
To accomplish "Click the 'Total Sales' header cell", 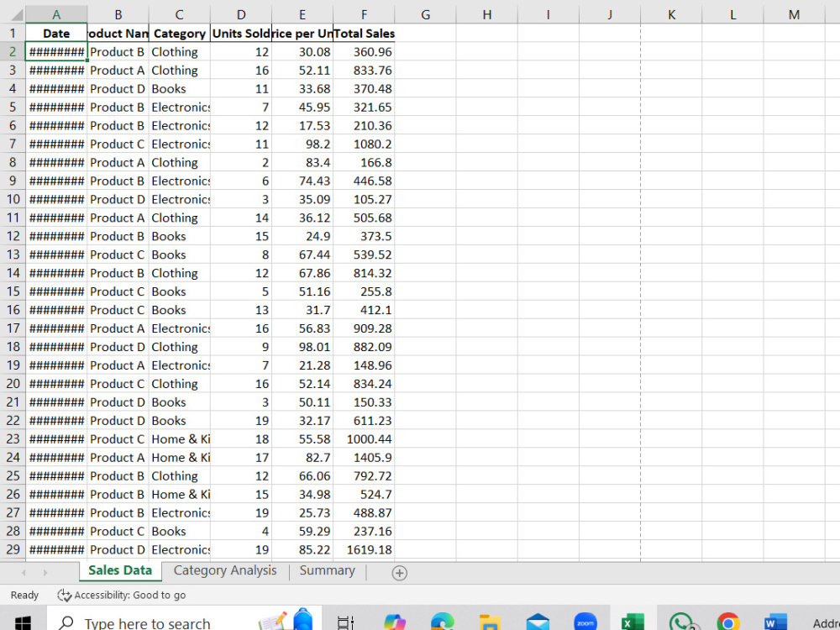I will (x=364, y=34).
